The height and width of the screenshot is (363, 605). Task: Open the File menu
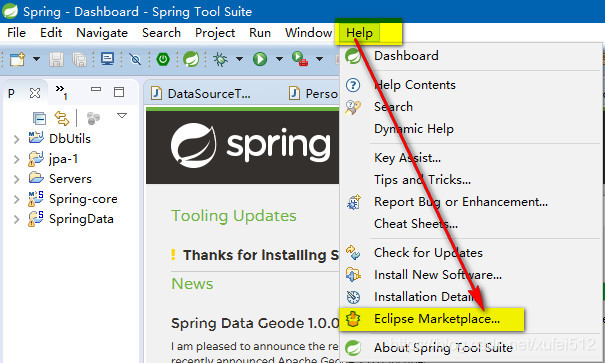coord(16,33)
